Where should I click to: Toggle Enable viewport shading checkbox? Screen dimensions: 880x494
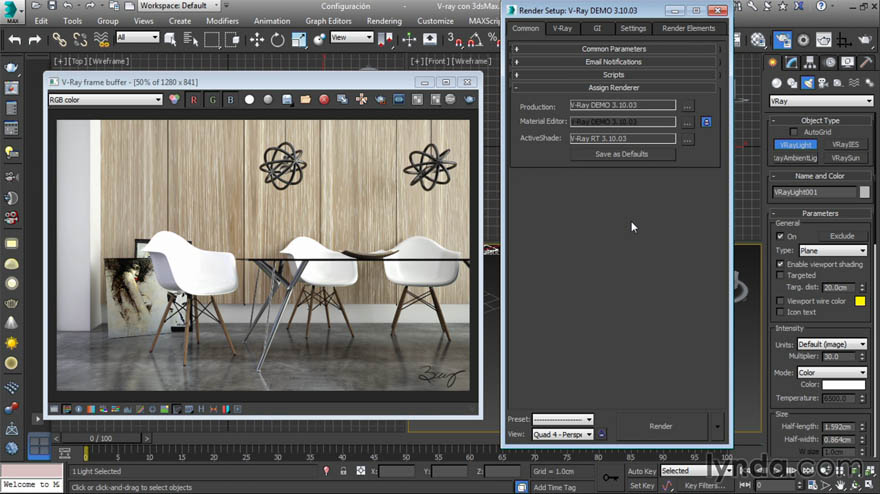point(780,264)
